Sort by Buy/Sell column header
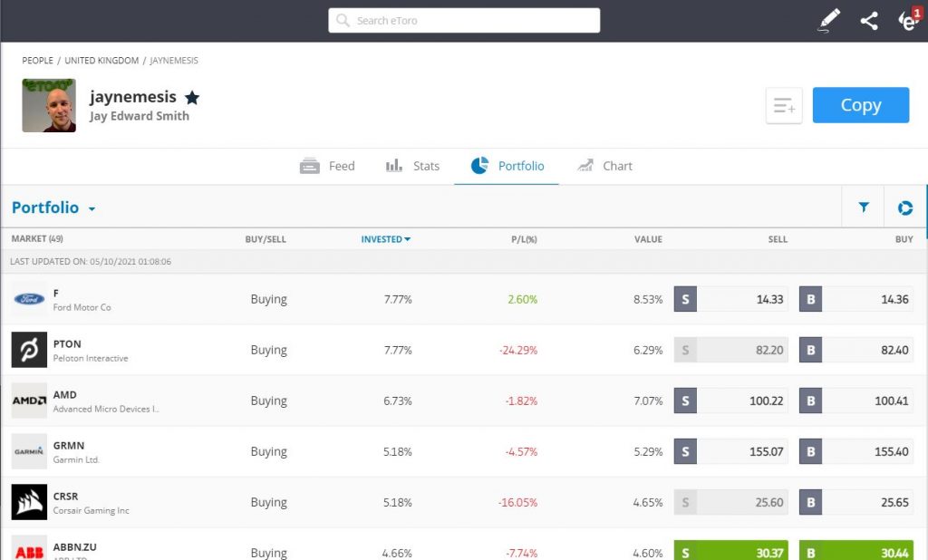Screen dimensions: 928x560 (x=266, y=239)
